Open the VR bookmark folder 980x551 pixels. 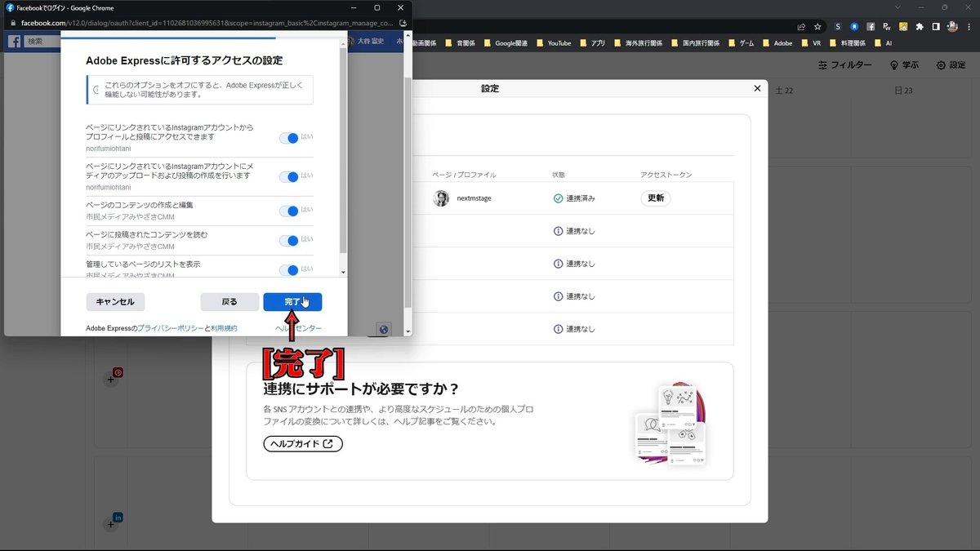(810, 43)
